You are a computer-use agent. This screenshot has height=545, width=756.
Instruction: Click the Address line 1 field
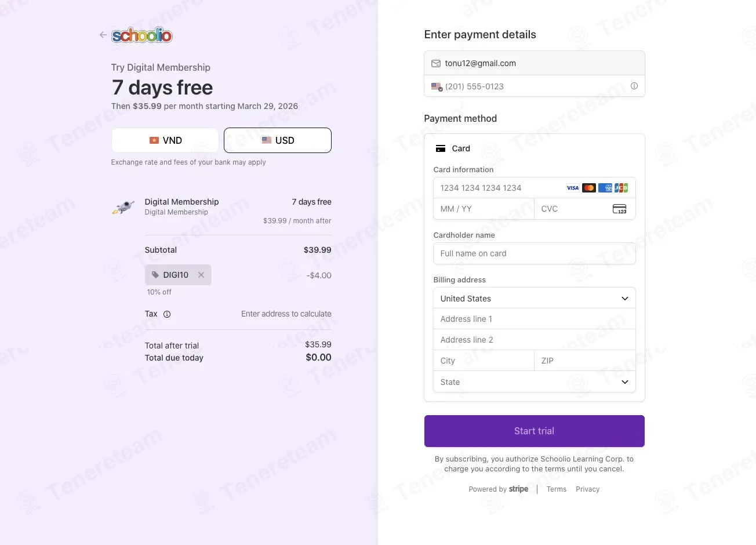535,319
